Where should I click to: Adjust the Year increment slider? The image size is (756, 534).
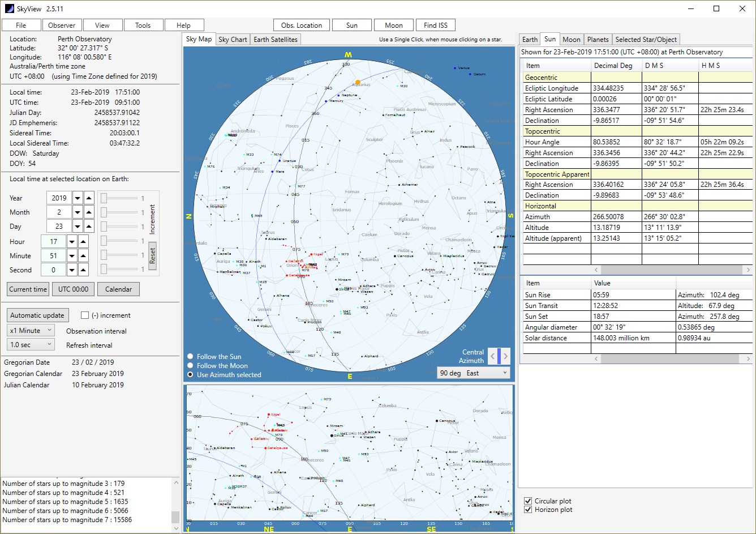tap(104, 198)
